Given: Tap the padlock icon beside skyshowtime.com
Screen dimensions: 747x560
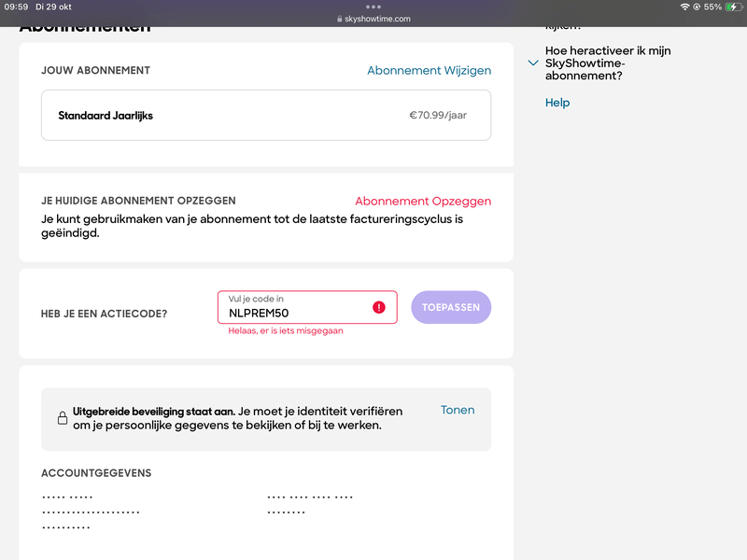Looking at the screenshot, I should point(338,19).
